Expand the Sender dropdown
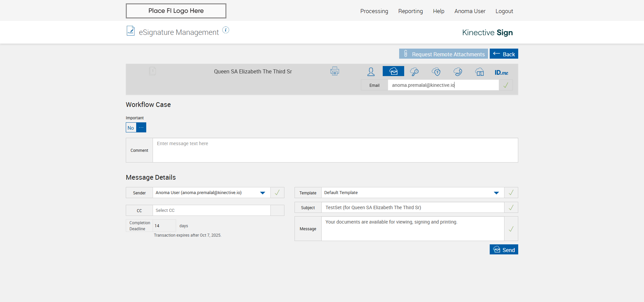Screen dimensions: 644x302 coord(263,193)
